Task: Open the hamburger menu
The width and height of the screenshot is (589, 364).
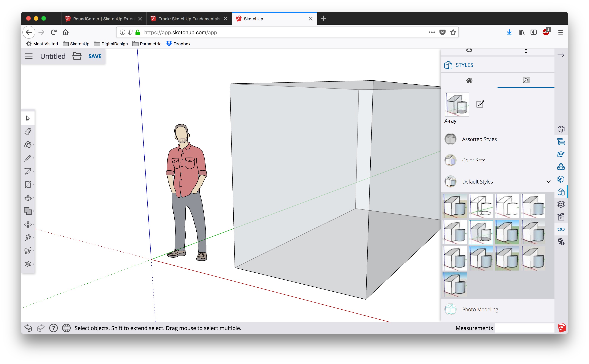Action: coord(29,56)
